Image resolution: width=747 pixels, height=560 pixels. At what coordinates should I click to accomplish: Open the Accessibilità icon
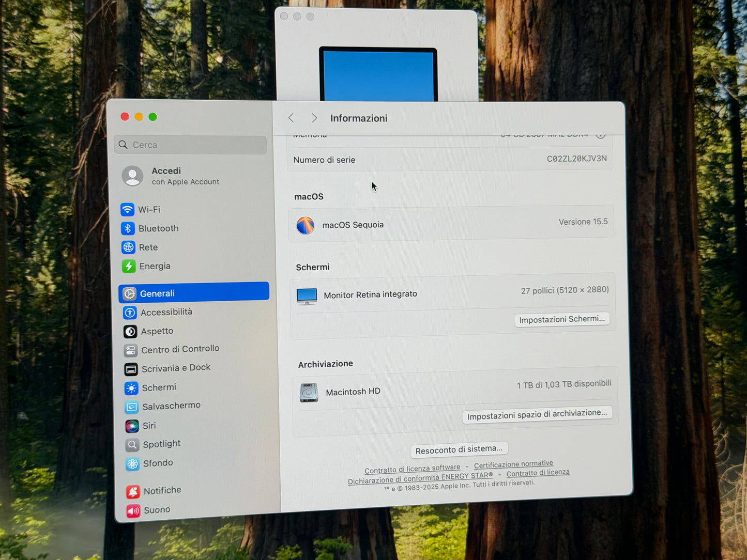pos(130,313)
